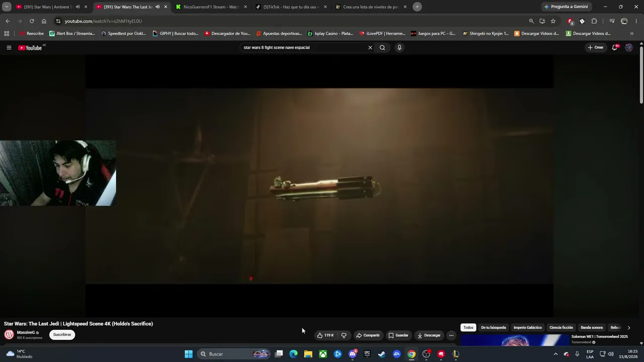Click Descargar to download the video
Screen dimensions: 644x362
429,335
